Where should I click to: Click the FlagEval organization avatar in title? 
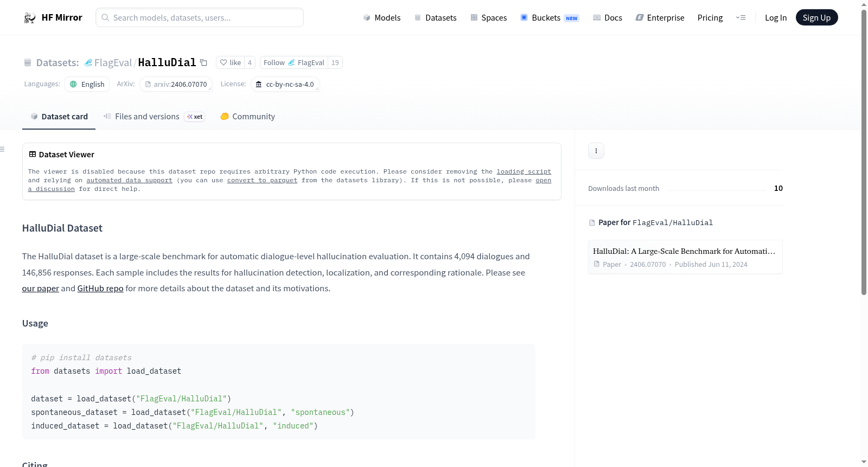tap(88, 62)
